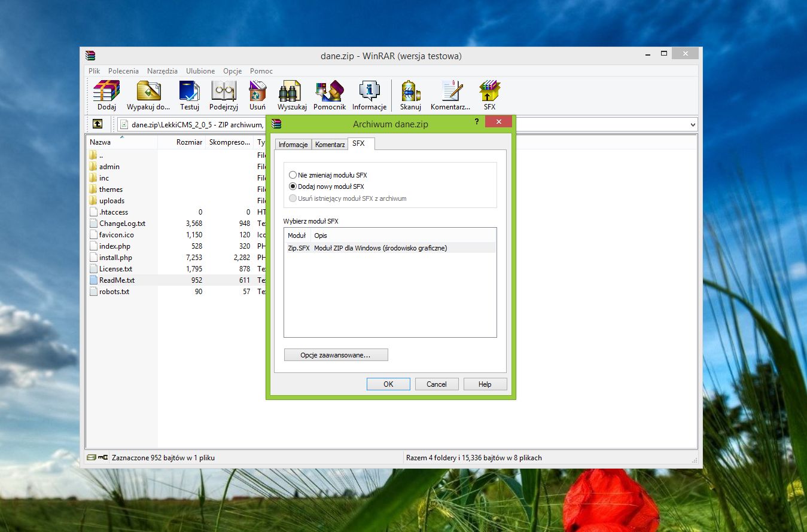The height and width of the screenshot is (532, 807).
Task: Sort file list by Rozmiar column
Action: click(181, 142)
